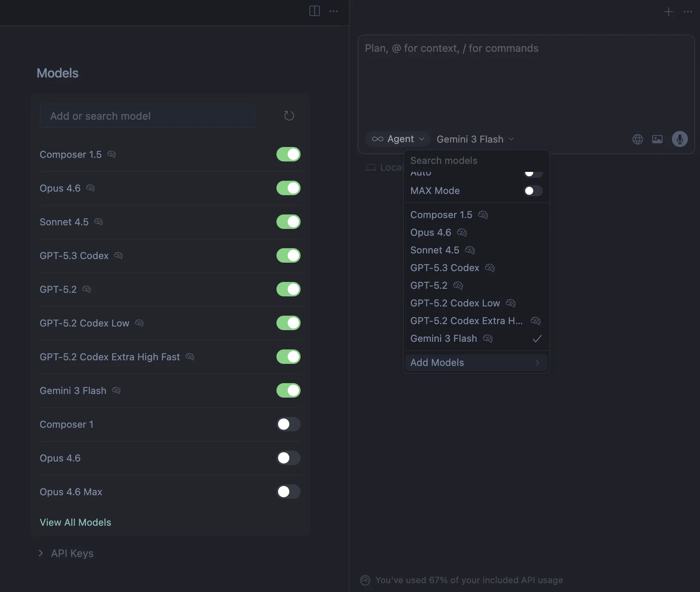700x592 pixels.
Task: Turn on MAX Mode switch
Action: (x=533, y=191)
